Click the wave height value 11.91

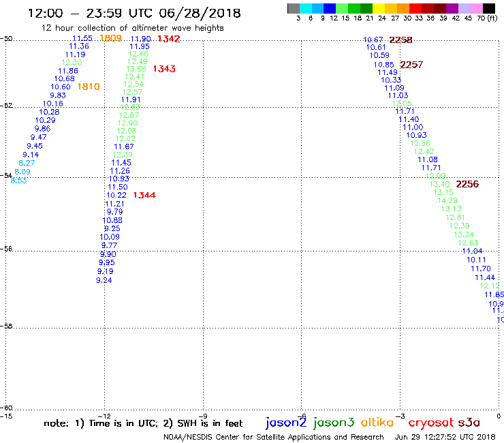[131, 100]
